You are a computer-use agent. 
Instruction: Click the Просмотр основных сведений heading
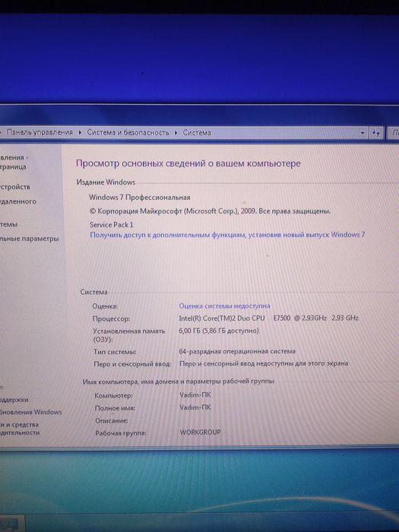click(x=188, y=164)
